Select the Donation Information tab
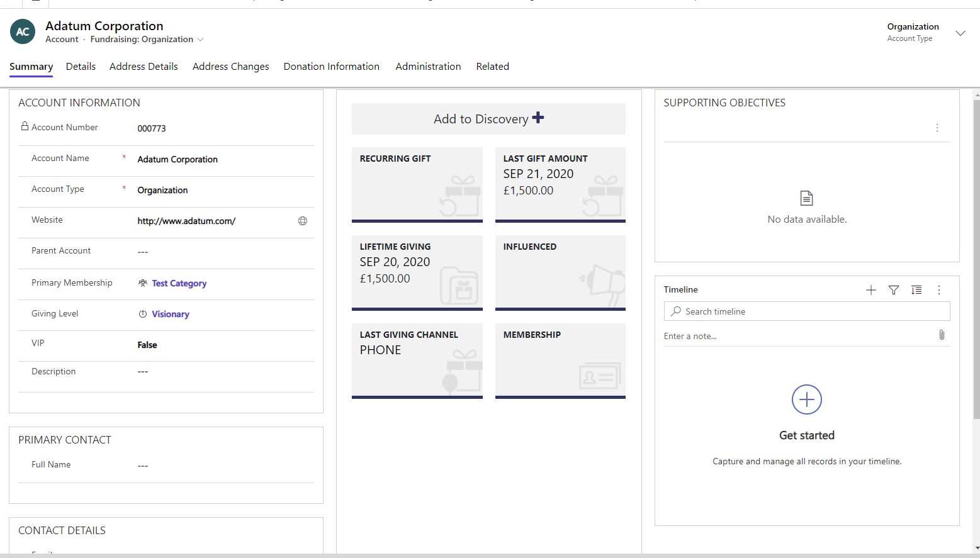 (x=332, y=67)
